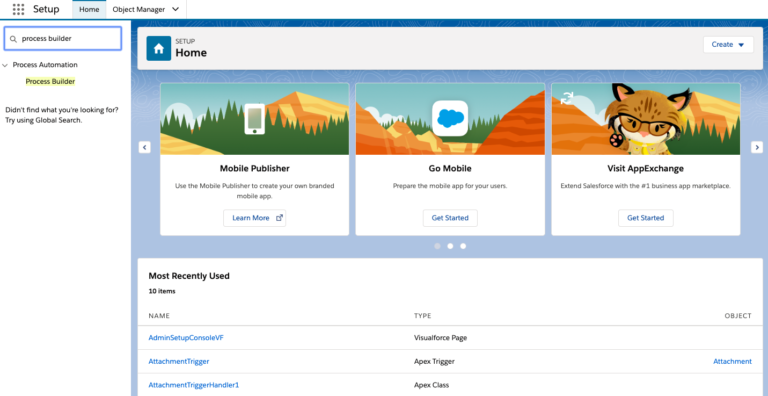Click the OBJECT column header
Viewport: 768px width, 396px height.
tap(738, 316)
